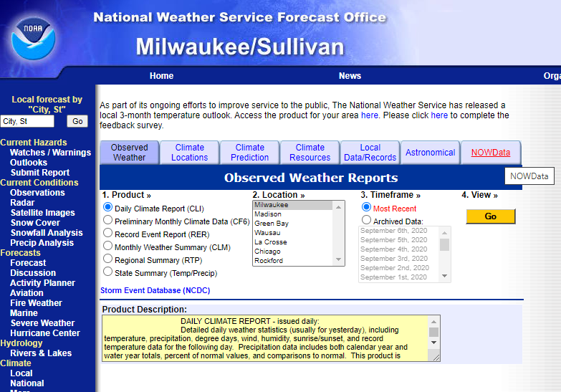Open Fire Weather sidebar link
This screenshot has width=561, height=392.
coord(36,303)
